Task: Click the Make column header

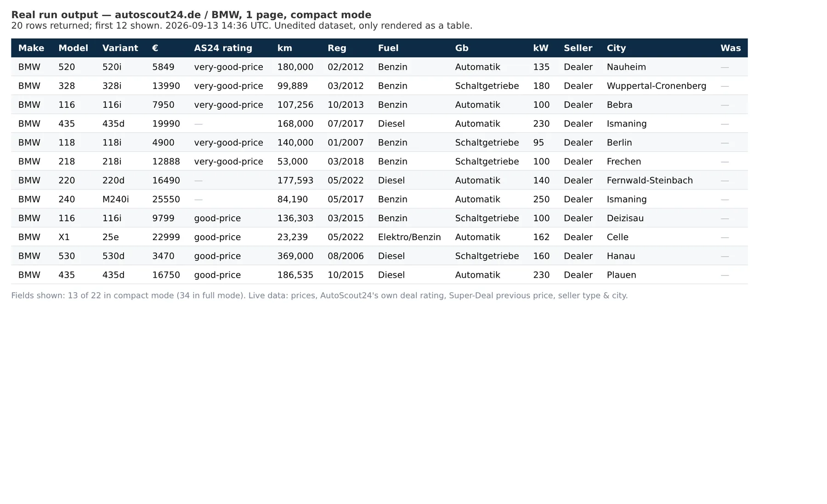Action: [31, 48]
